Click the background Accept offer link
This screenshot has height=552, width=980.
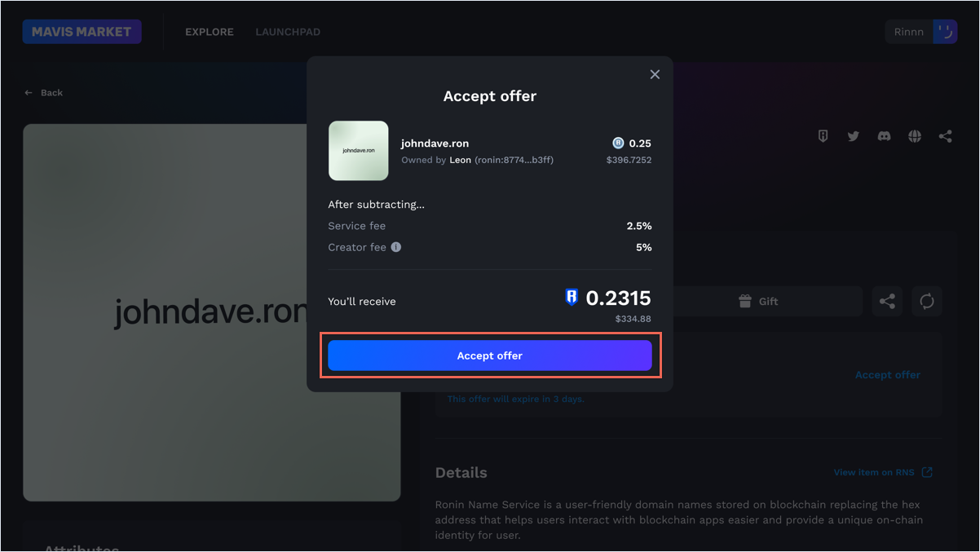887,375
